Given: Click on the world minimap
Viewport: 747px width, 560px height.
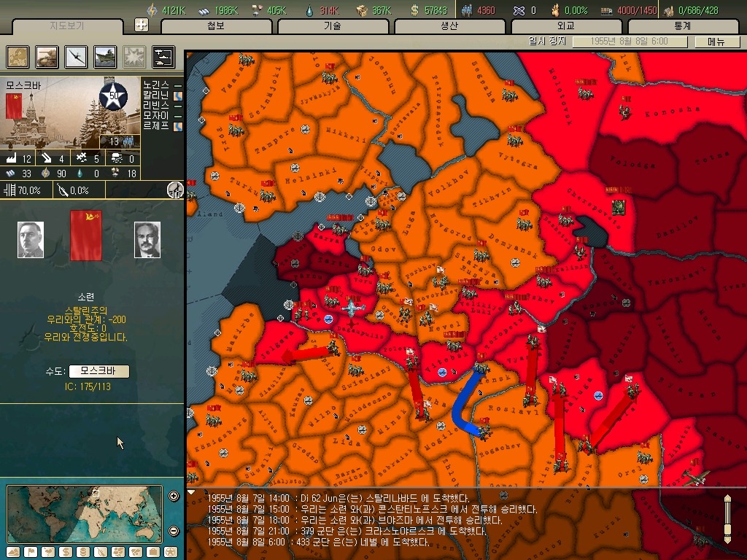Looking at the screenshot, I should point(85,514).
